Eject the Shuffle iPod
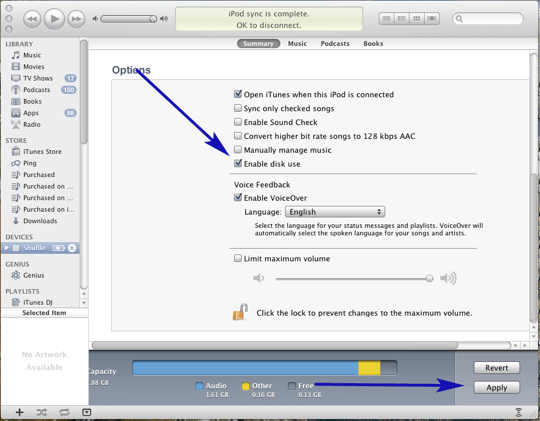The image size is (540, 421). click(72, 248)
